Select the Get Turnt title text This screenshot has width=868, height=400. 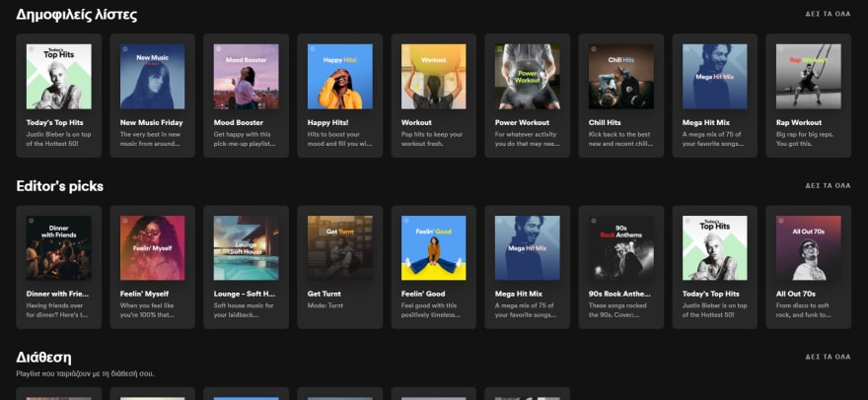(x=325, y=294)
